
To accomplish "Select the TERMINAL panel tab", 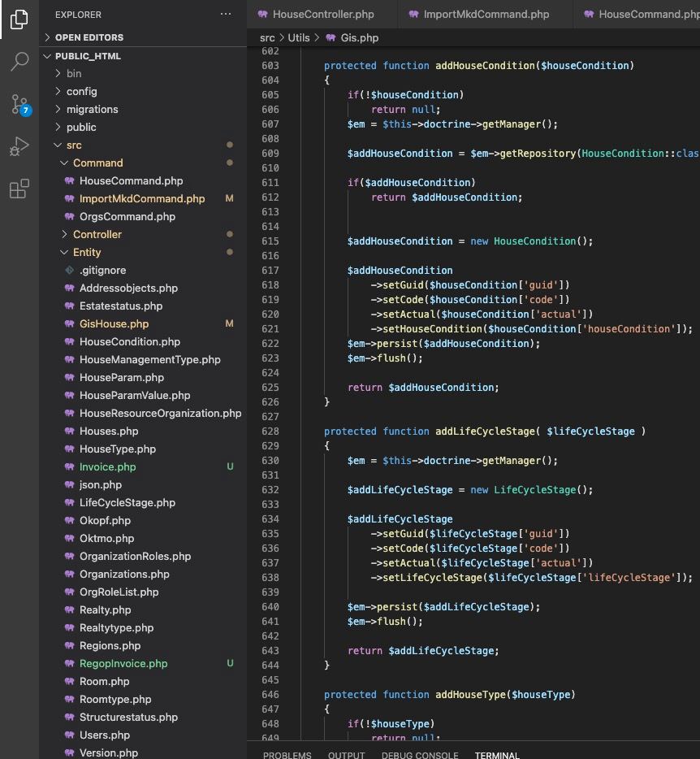I will pos(497,754).
